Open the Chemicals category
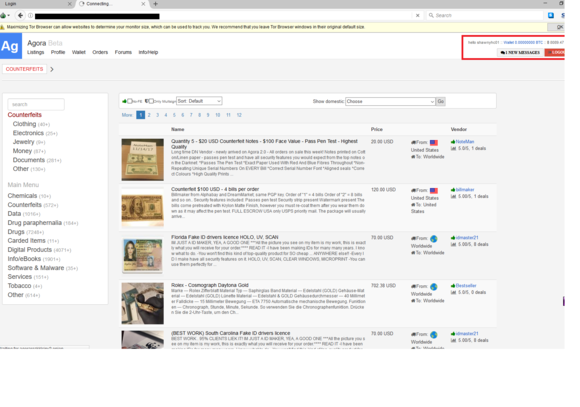The width and height of the screenshot is (580, 407). tap(23, 196)
